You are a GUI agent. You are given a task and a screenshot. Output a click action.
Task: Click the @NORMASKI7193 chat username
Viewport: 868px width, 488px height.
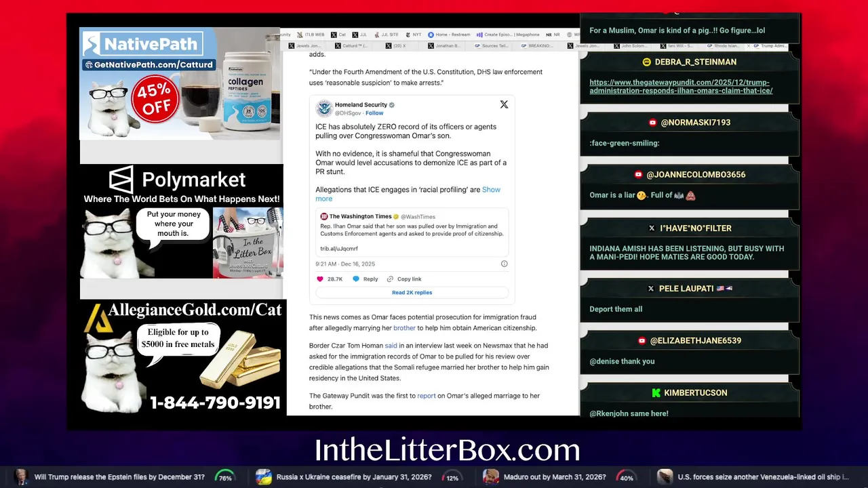pos(695,123)
